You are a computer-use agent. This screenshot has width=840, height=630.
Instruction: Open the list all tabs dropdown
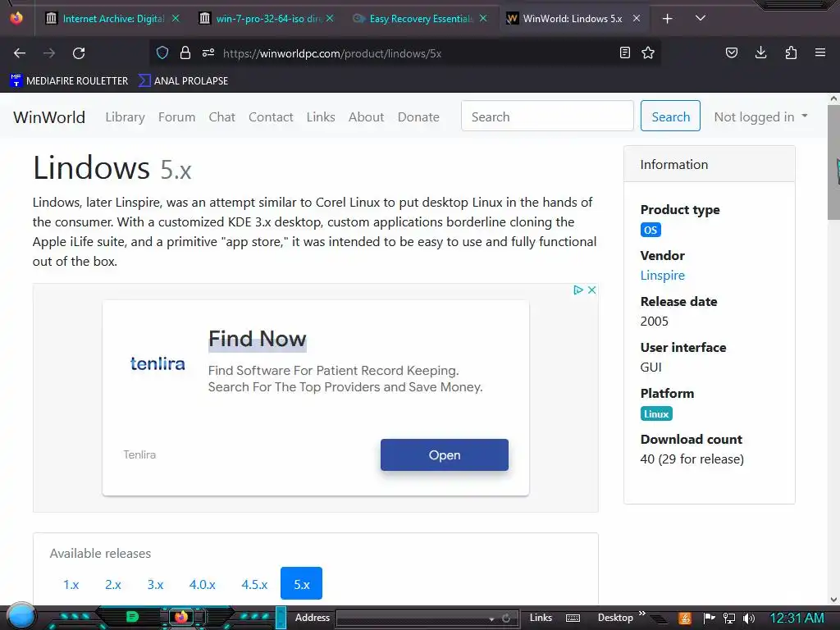(701, 18)
